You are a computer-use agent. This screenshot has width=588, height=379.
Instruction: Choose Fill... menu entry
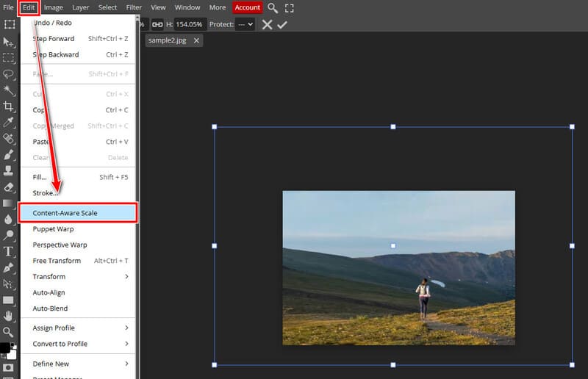click(78, 177)
